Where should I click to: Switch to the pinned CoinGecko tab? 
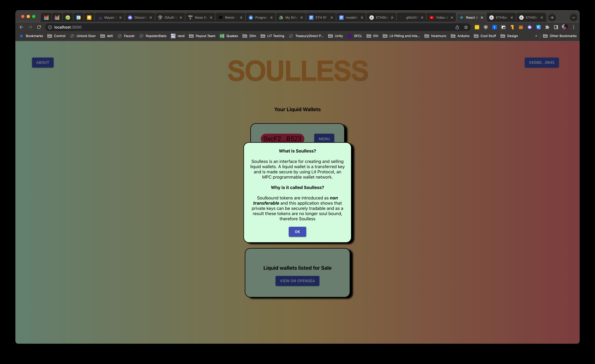click(68, 17)
